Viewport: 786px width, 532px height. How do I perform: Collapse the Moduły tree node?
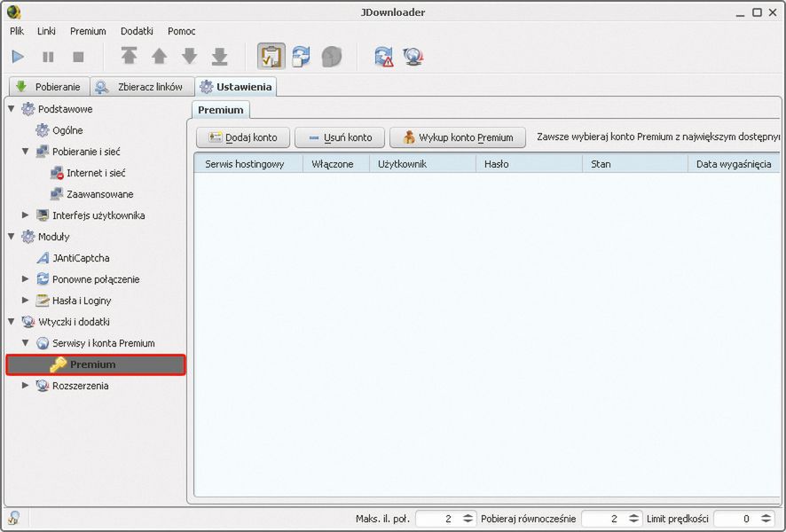pos(12,237)
